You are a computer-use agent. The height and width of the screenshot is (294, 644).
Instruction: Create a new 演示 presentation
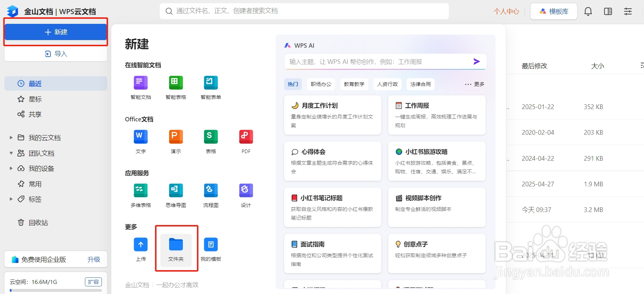[176, 142]
